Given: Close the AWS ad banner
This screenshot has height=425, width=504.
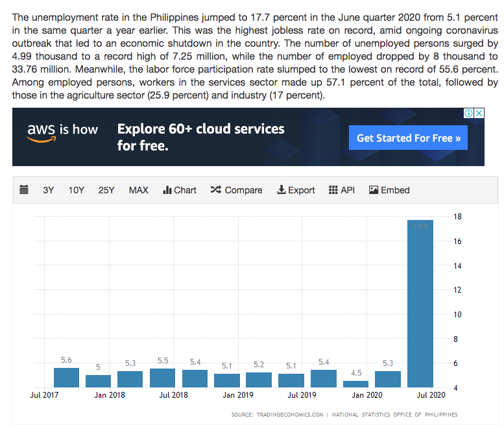Looking at the screenshot, I should click(479, 113).
